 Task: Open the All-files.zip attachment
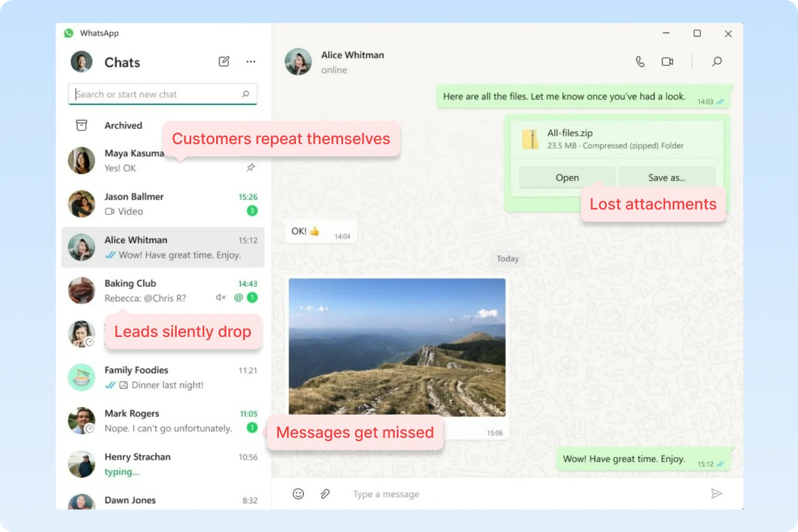(567, 178)
